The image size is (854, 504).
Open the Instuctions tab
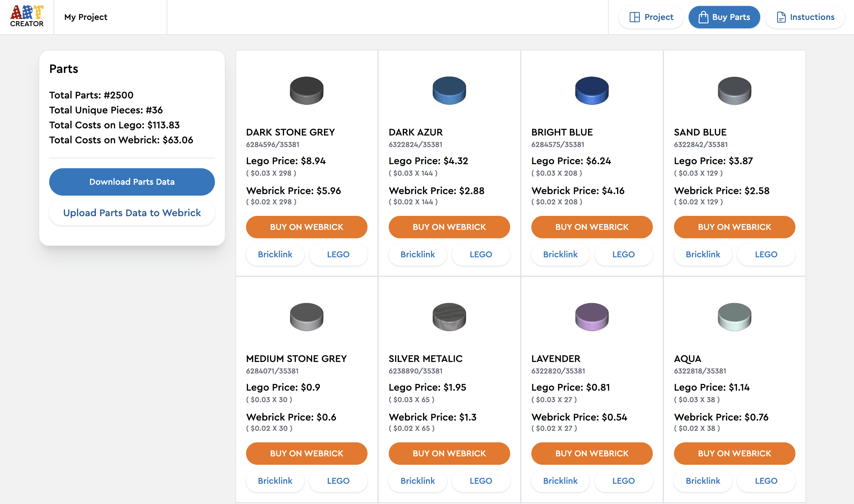click(x=805, y=17)
